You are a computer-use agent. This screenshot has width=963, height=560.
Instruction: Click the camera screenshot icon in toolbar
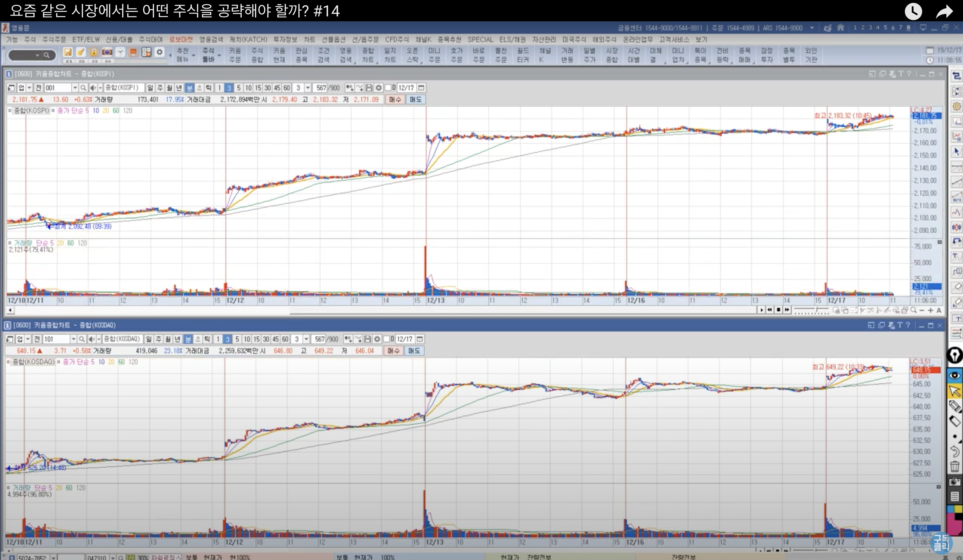pyautogui.click(x=107, y=52)
